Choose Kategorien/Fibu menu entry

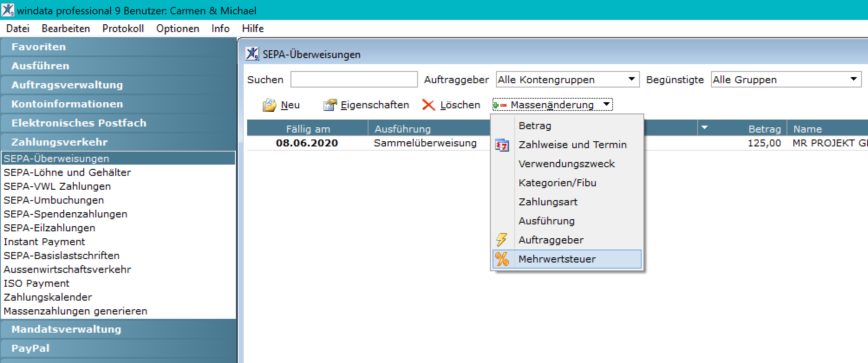pos(567,183)
